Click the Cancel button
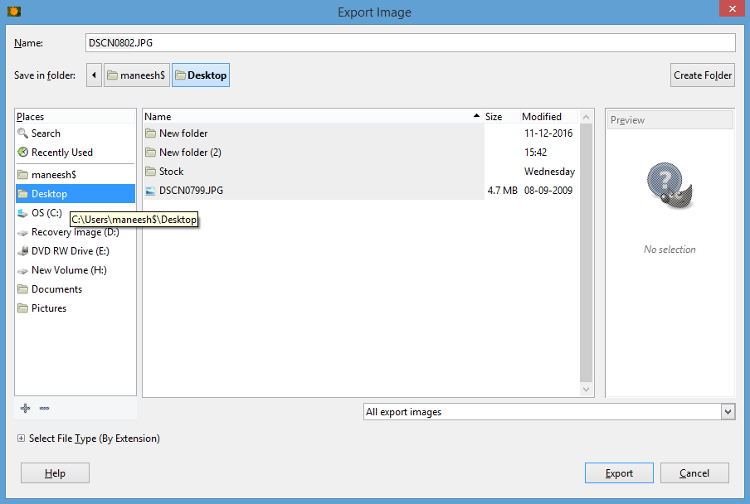Screen dimensions: 750x504 click(x=694, y=473)
